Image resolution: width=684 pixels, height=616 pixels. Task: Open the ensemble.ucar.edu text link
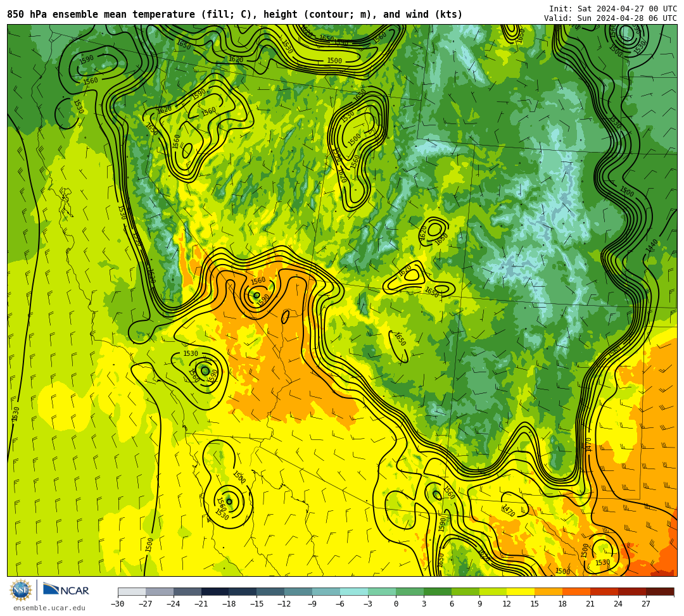(49, 608)
